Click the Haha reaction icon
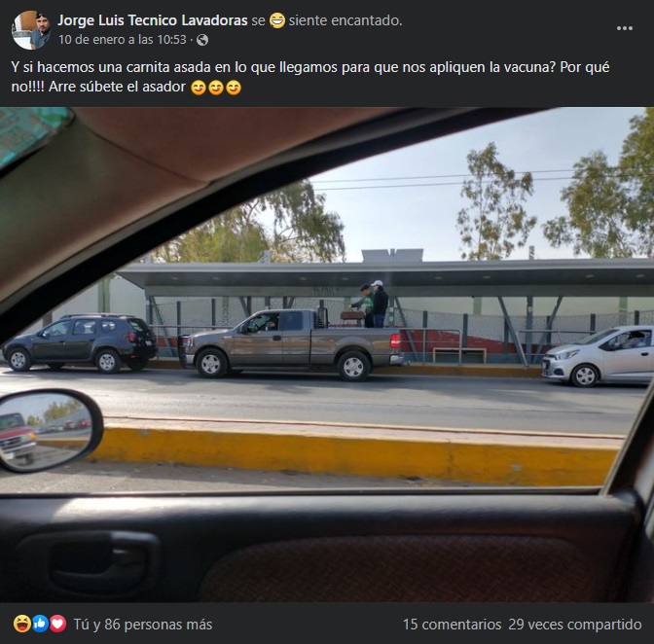The width and height of the screenshot is (654, 644). [22, 624]
